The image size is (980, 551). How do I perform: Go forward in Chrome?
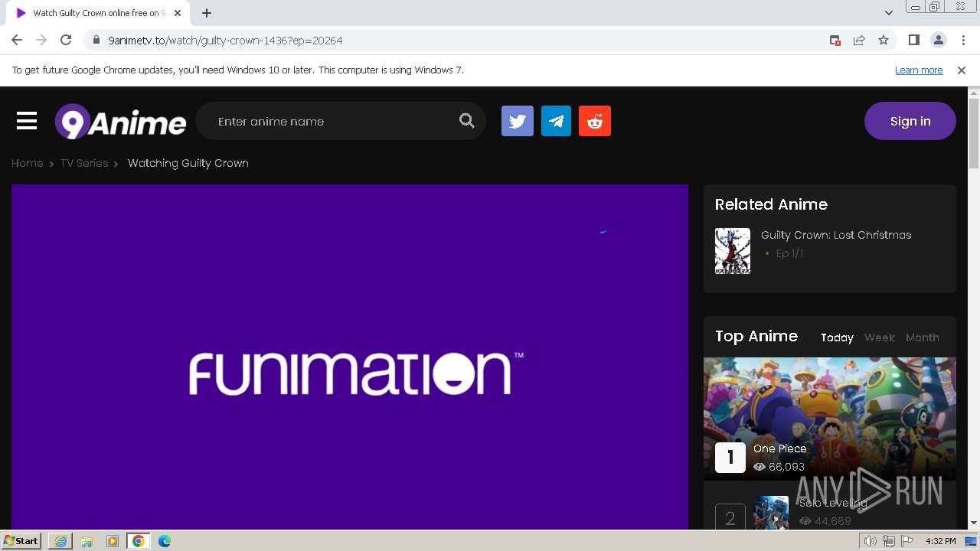(41, 40)
